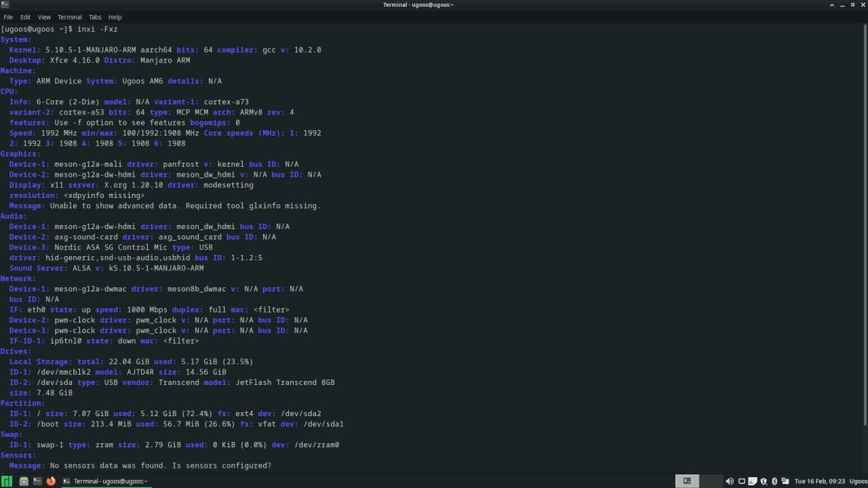Click the 'ip6tnl0' interface text

[x=66, y=341]
